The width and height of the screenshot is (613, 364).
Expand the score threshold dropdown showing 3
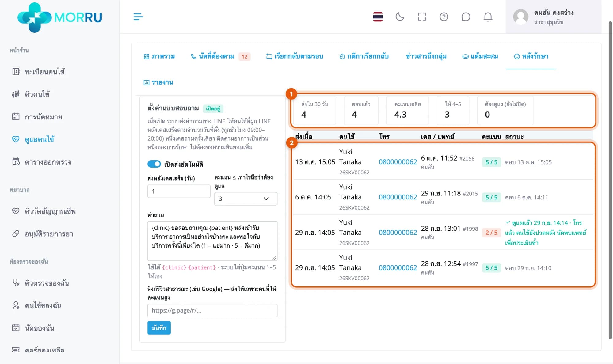point(246,199)
